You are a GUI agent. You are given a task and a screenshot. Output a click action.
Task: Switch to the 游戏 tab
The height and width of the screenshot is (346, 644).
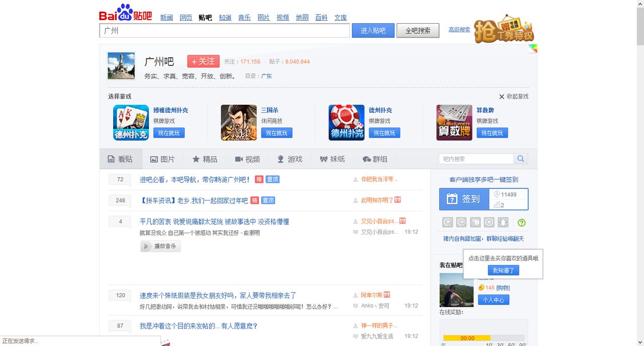pos(290,159)
